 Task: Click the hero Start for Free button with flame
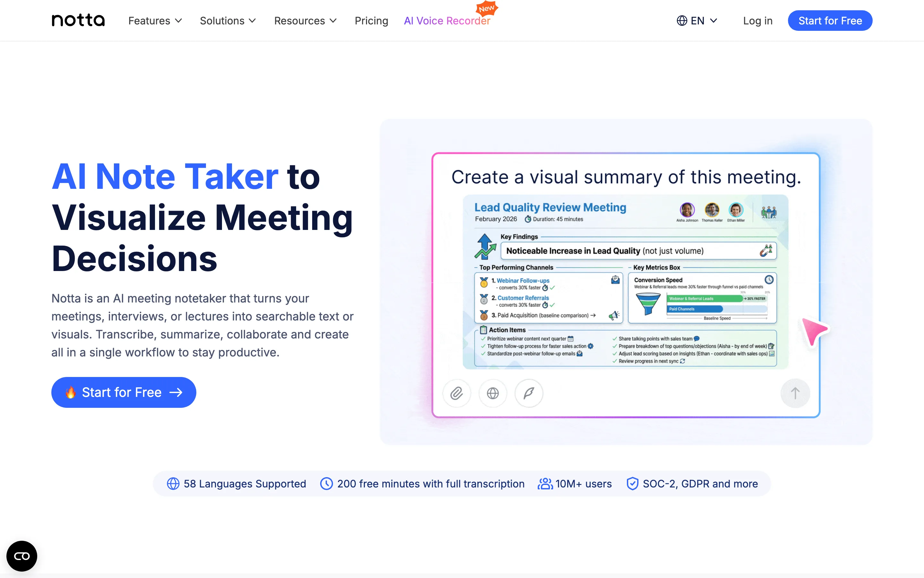pyautogui.click(x=124, y=392)
